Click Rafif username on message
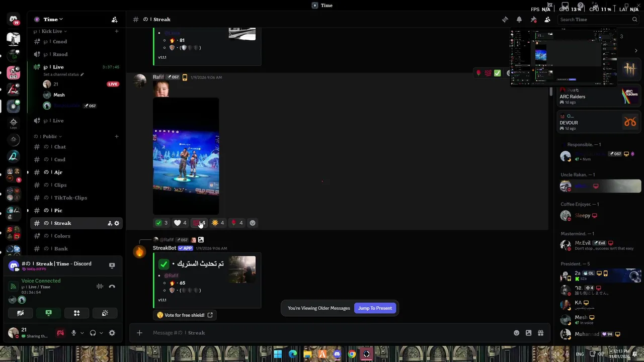This screenshot has height=362, width=644. tap(158, 77)
